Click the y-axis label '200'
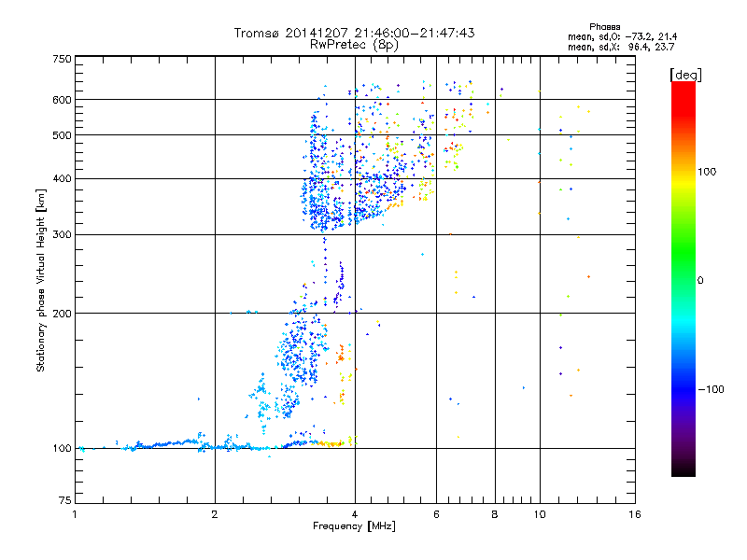Screen dimensions: 747x560 pos(63,314)
